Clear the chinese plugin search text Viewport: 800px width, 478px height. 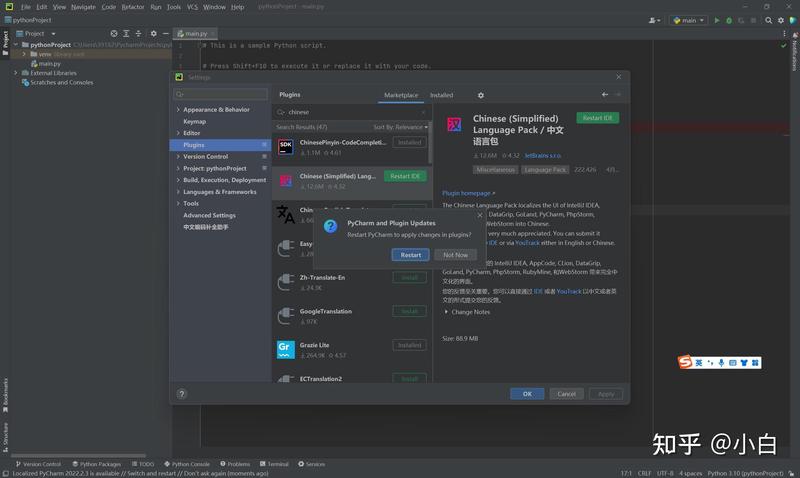point(423,112)
